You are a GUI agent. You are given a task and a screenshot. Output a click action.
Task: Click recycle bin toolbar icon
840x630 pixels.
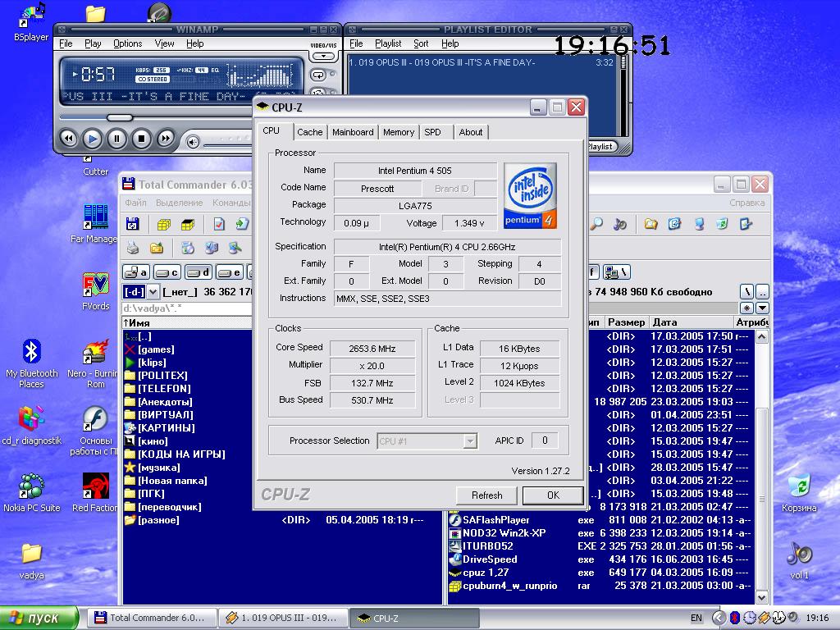(x=722, y=224)
